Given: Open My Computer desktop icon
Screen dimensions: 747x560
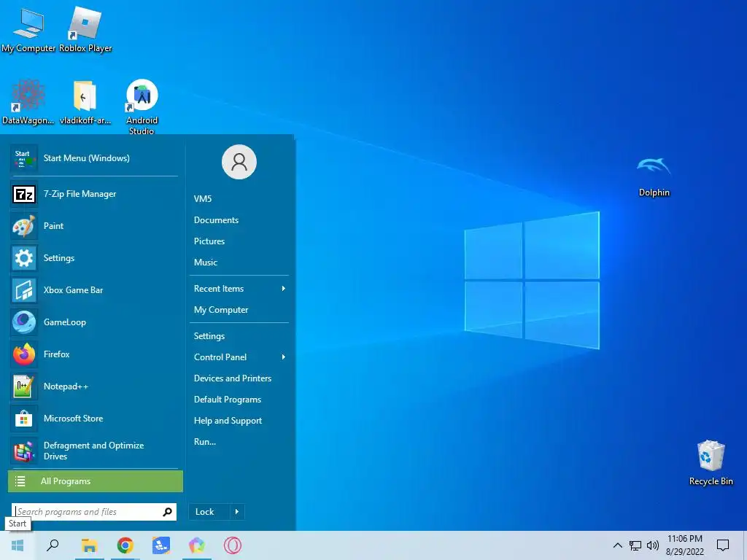Looking at the screenshot, I should point(28,29).
